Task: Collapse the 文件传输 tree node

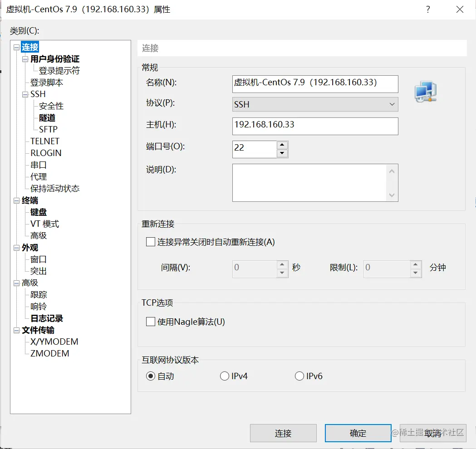Action: coord(17,330)
